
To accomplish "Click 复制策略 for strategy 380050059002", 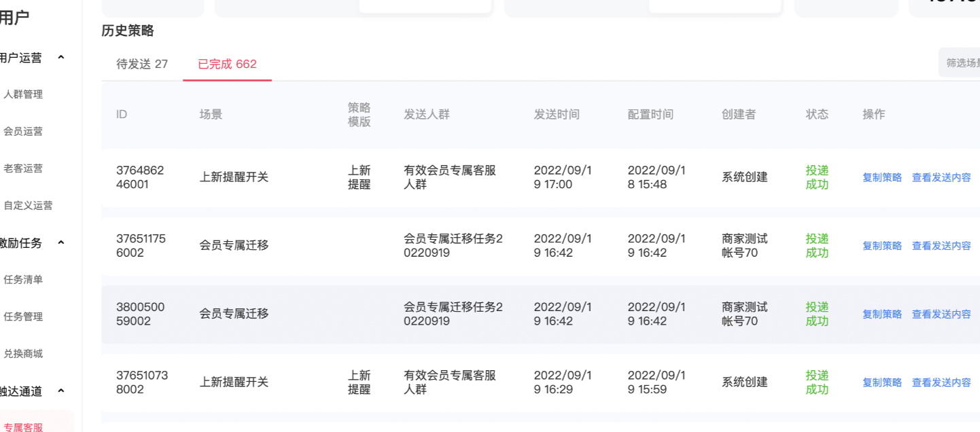I will point(881,314).
